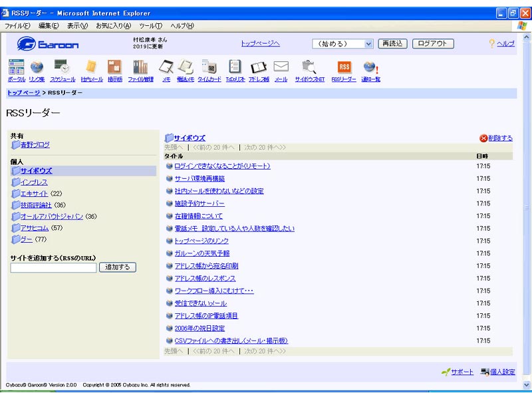Click the 削除する delete link
This screenshot has height=399, width=532.
(x=500, y=138)
